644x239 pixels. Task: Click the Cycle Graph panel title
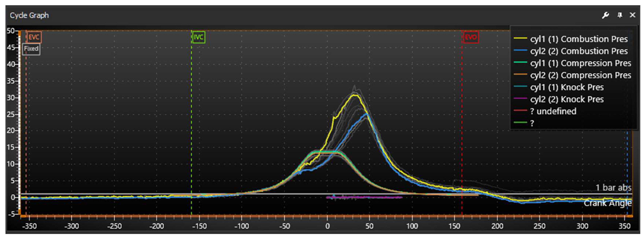click(29, 15)
